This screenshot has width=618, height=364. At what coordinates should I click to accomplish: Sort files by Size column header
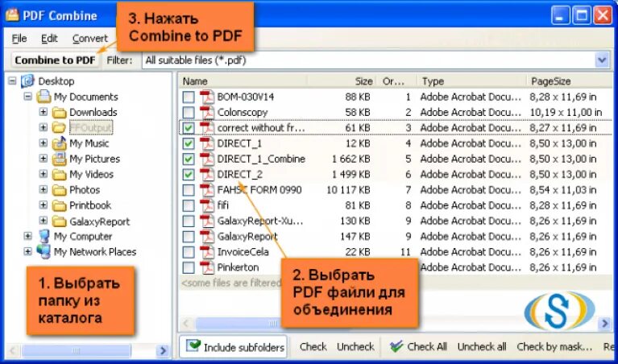pyautogui.click(x=342, y=81)
